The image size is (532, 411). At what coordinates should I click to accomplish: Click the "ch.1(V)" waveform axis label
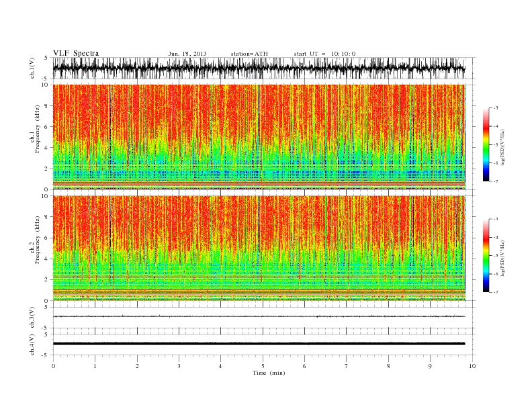(32, 68)
